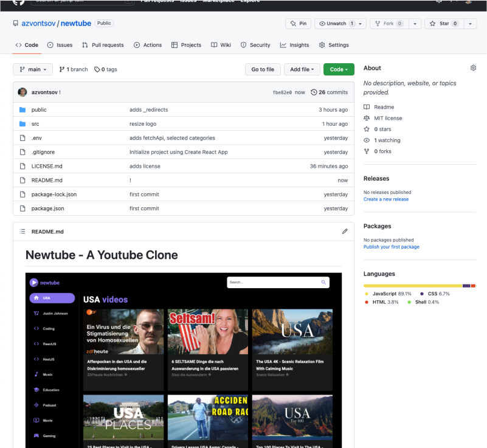The width and height of the screenshot is (487, 448).
Task: Expand the green Code clone dropdown
Action: (x=339, y=69)
